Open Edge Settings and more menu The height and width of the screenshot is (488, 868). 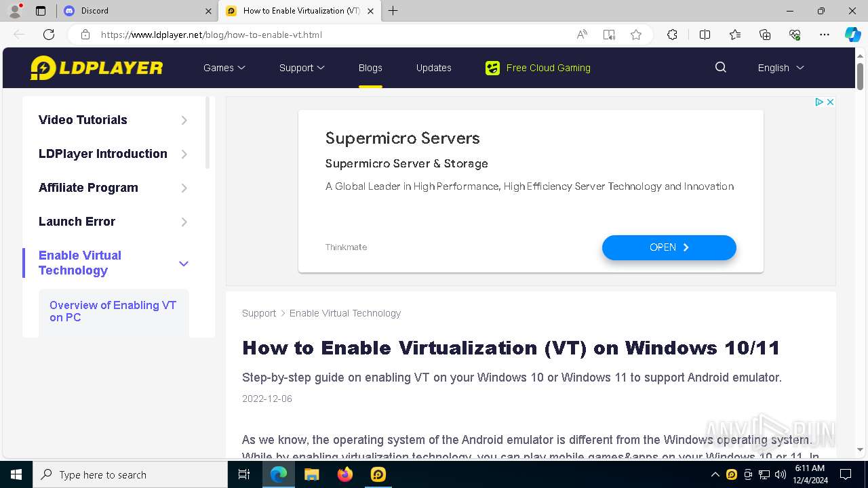pos(825,35)
